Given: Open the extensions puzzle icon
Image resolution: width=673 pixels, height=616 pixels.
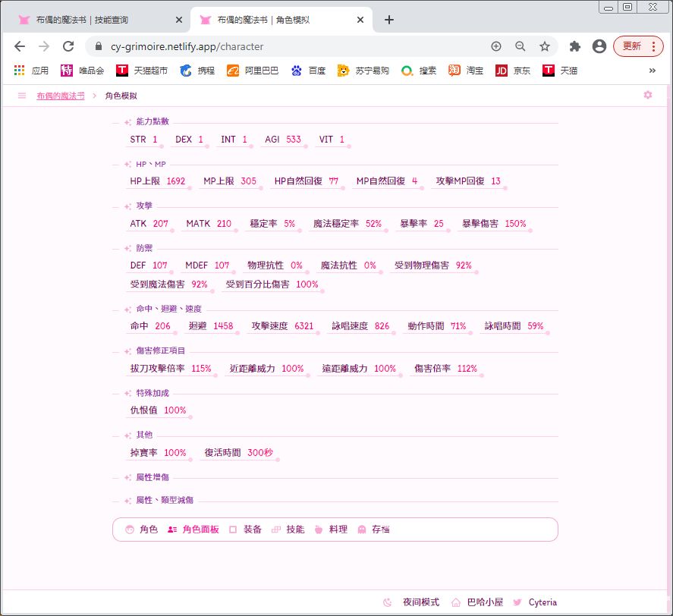Looking at the screenshot, I should coord(574,46).
